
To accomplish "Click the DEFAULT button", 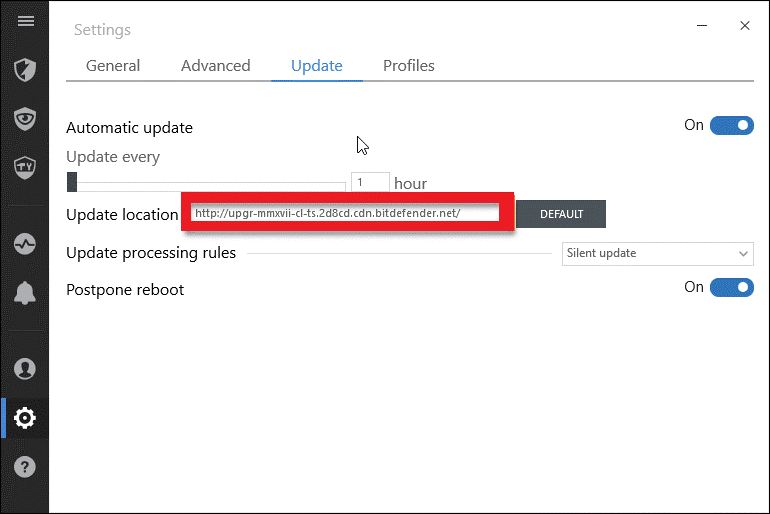I will pyautogui.click(x=561, y=214).
